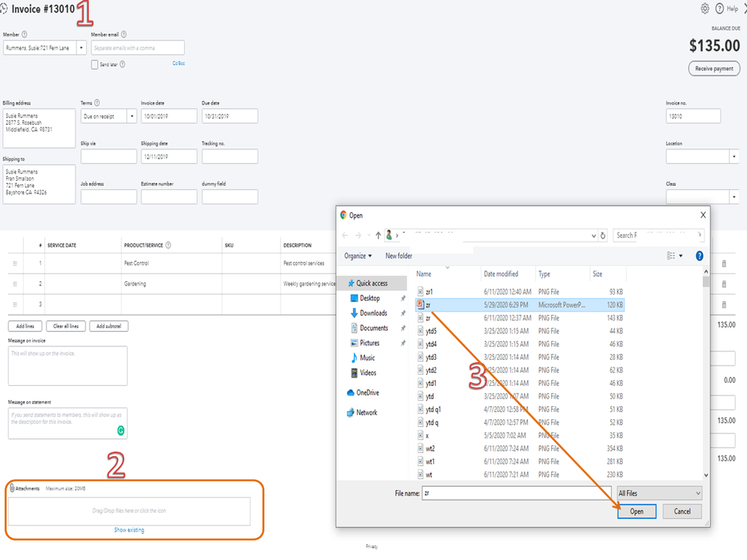Grab the drag handle of row 1

15,263
